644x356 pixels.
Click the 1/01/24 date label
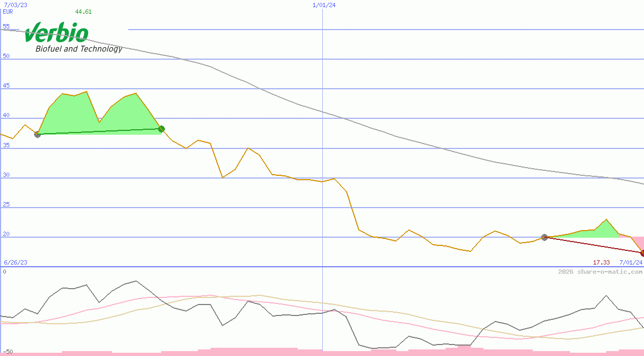click(x=324, y=5)
